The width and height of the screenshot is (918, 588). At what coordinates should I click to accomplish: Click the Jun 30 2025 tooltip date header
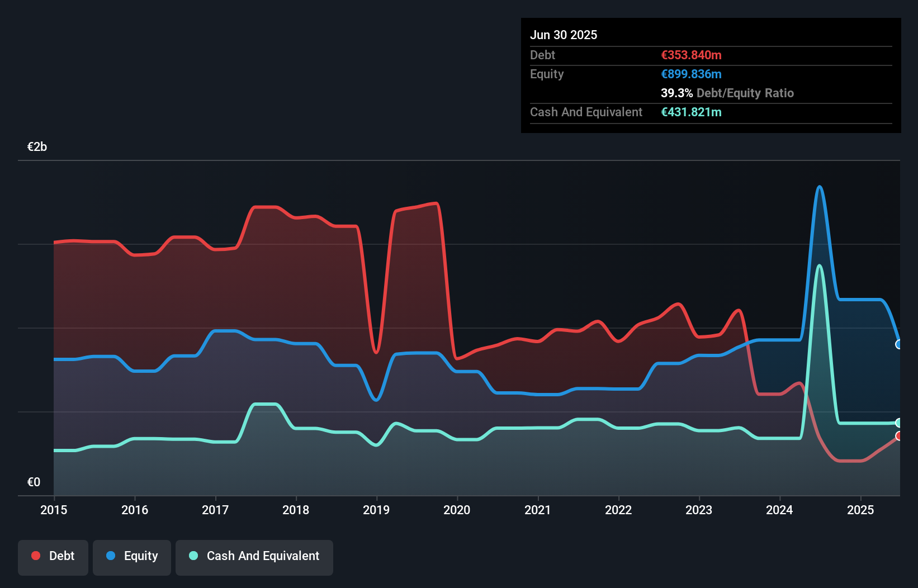[x=564, y=35]
